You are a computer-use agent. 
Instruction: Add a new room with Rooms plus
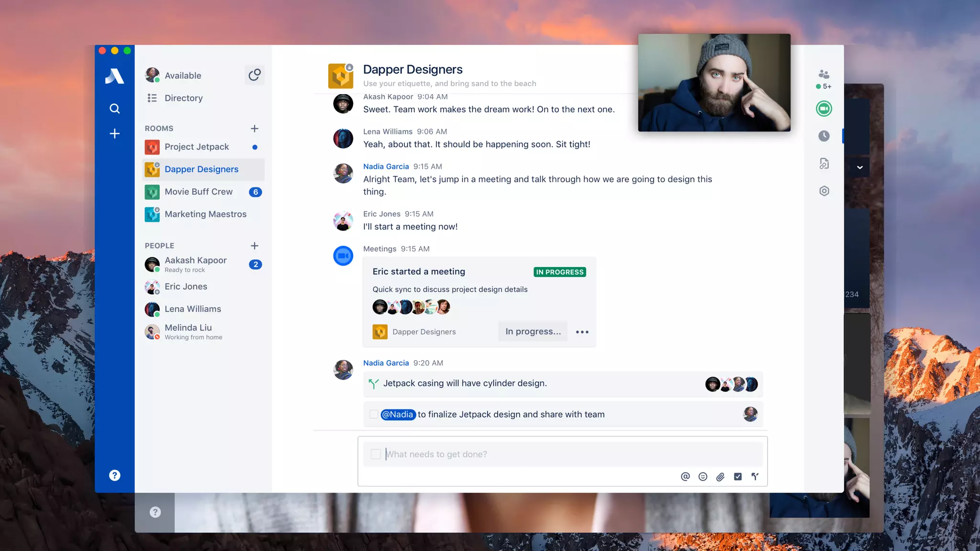coord(255,129)
